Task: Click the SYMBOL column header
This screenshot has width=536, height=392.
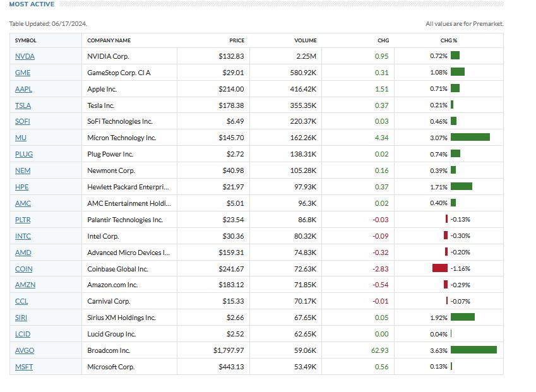Action: point(26,40)
